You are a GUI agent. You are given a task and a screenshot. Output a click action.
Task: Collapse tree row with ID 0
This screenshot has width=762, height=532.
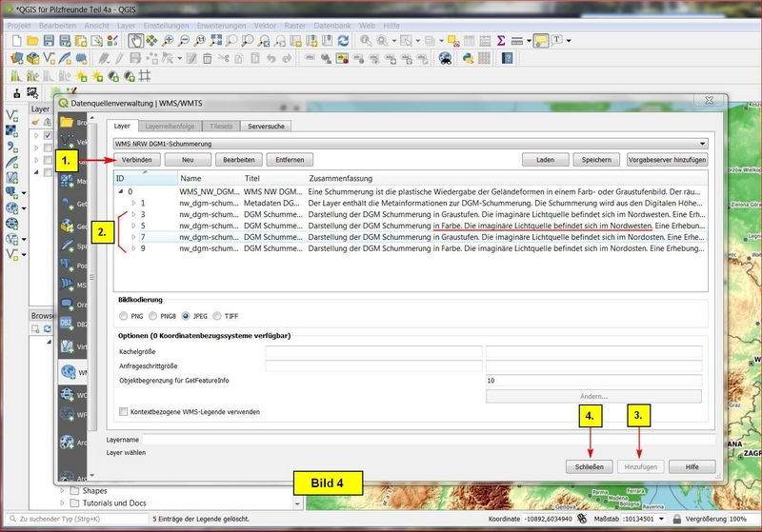121,191
